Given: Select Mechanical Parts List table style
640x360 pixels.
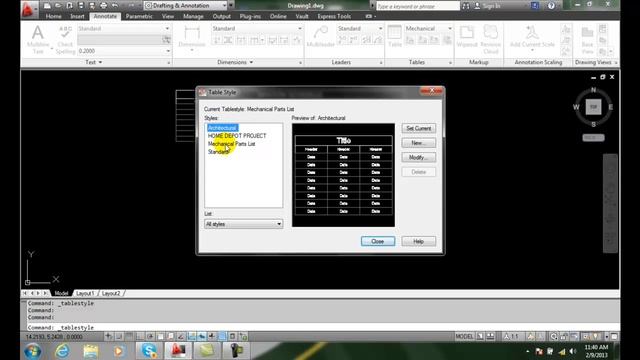Looking at the screenshot, I should (231, 144).
